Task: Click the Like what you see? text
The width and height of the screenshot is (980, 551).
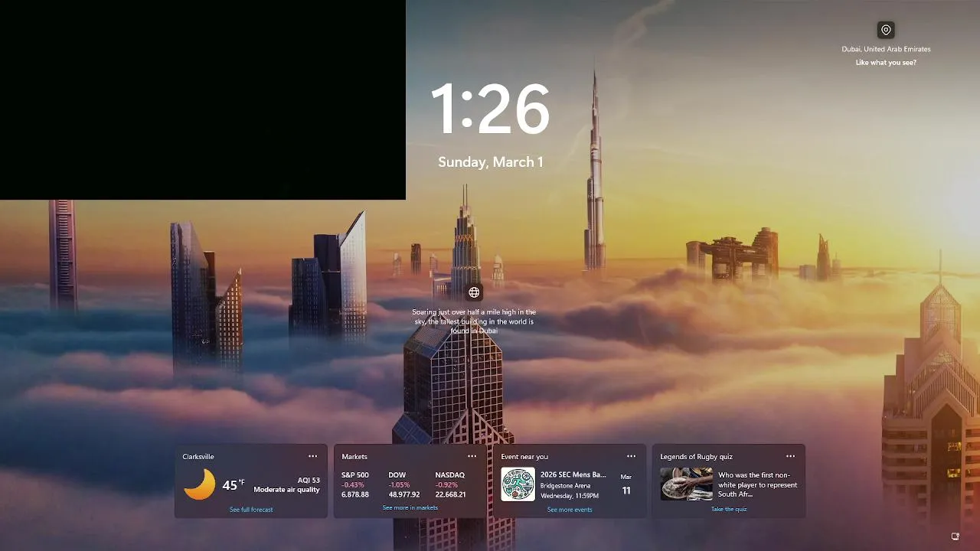Action: point(886,63)
